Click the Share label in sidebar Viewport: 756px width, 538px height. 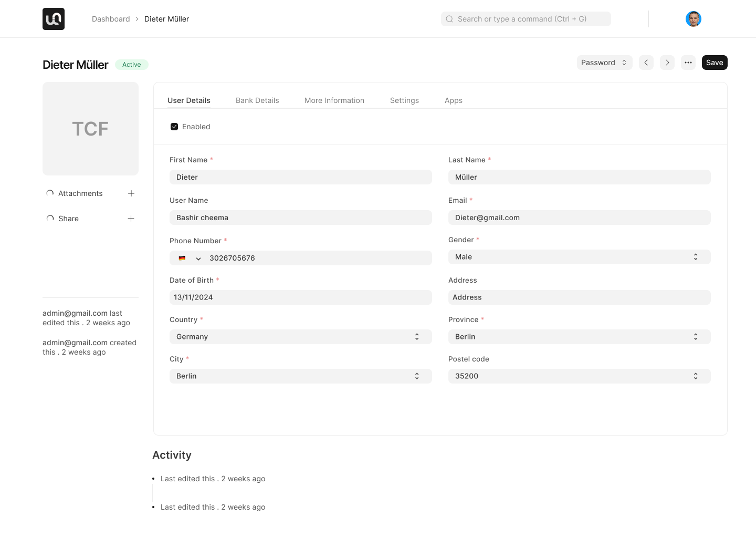[69, 219]
